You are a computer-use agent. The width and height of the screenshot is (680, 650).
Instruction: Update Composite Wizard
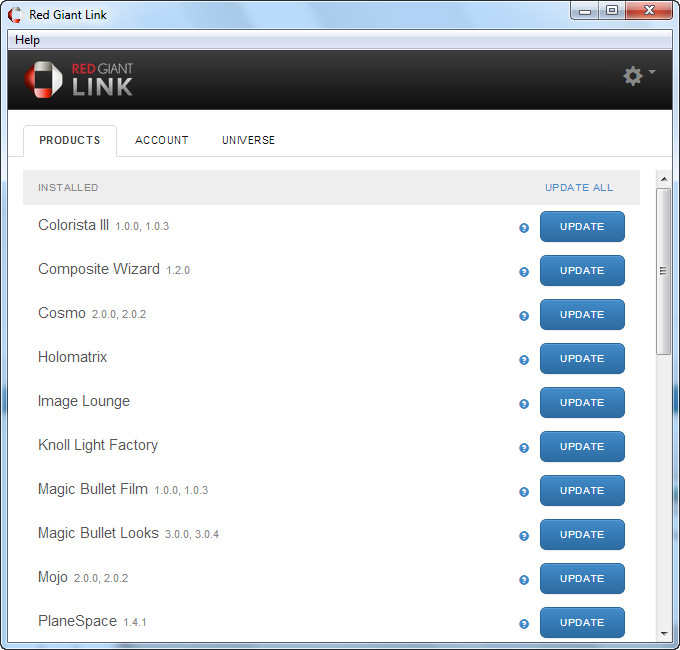pyautogui.click(x=582, y=271)
